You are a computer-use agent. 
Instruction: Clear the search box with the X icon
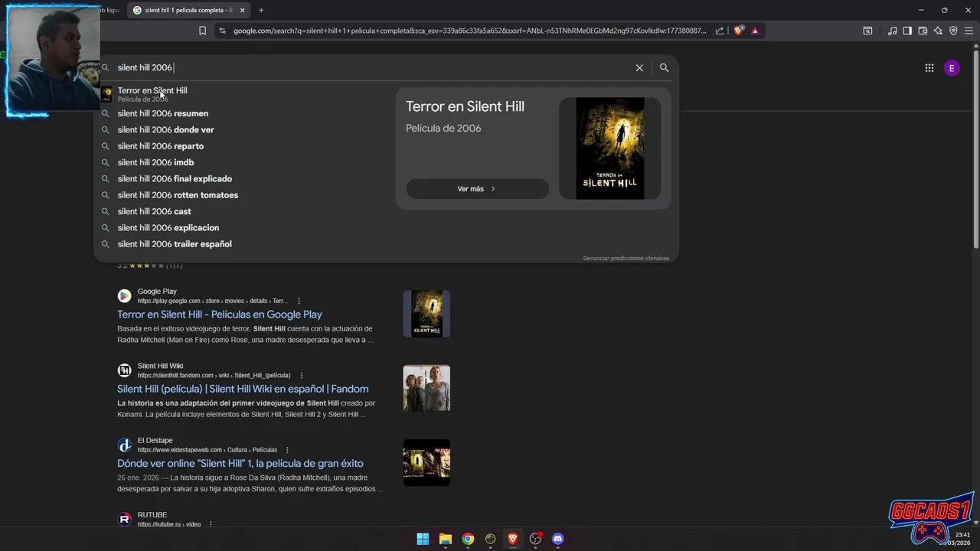pyautogui.click(x=639, y=68)
